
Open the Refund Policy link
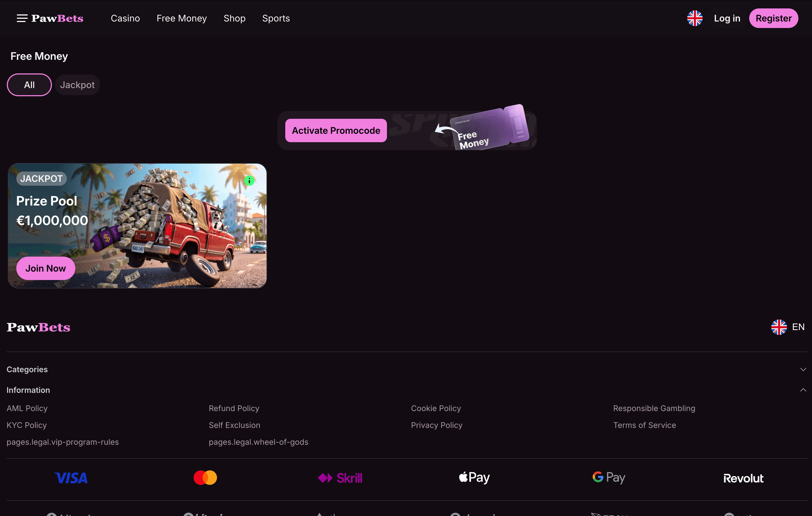(234, 408)
